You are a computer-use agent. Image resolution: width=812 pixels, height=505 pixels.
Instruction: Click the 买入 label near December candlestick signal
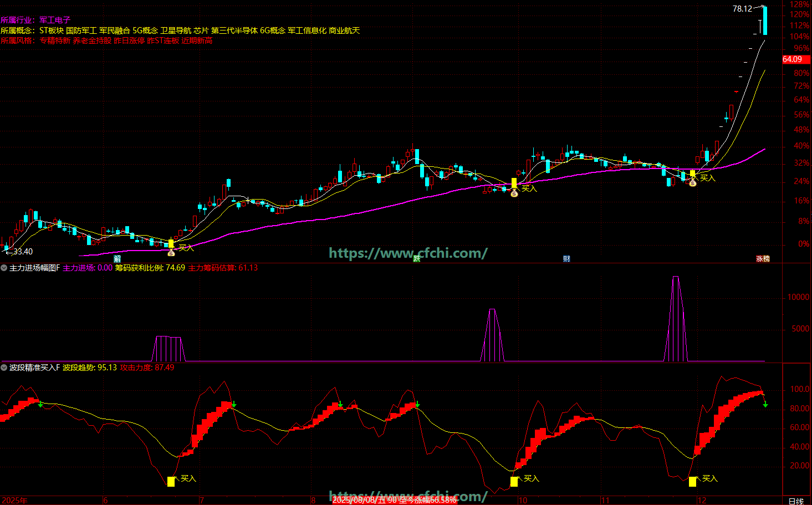(x=708, y=178)
